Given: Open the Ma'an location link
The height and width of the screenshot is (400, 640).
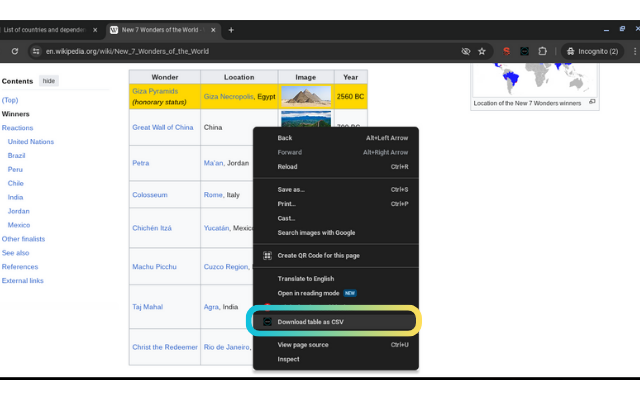Looking at the screenshot, I should click(213, 163).
